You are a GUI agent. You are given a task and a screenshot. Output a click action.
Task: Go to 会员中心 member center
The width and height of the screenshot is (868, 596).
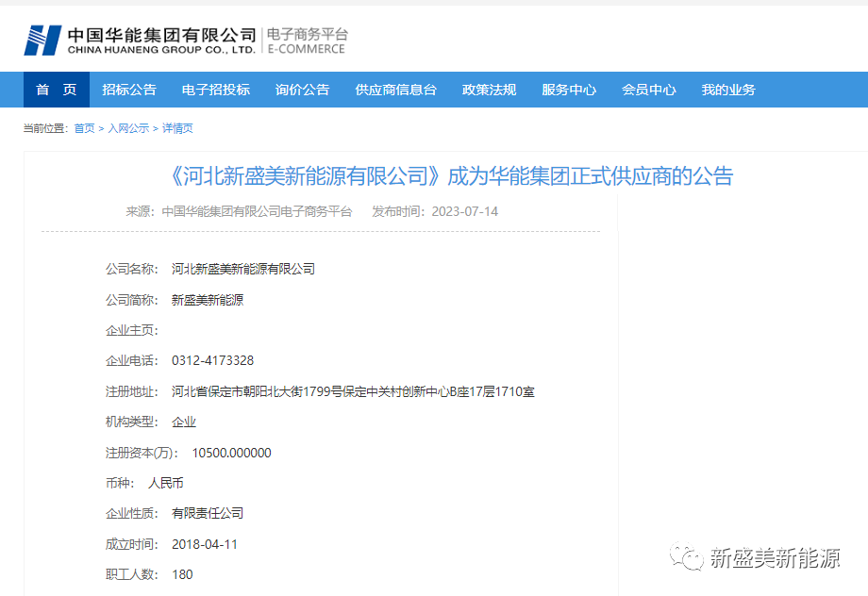coord(649,90)
